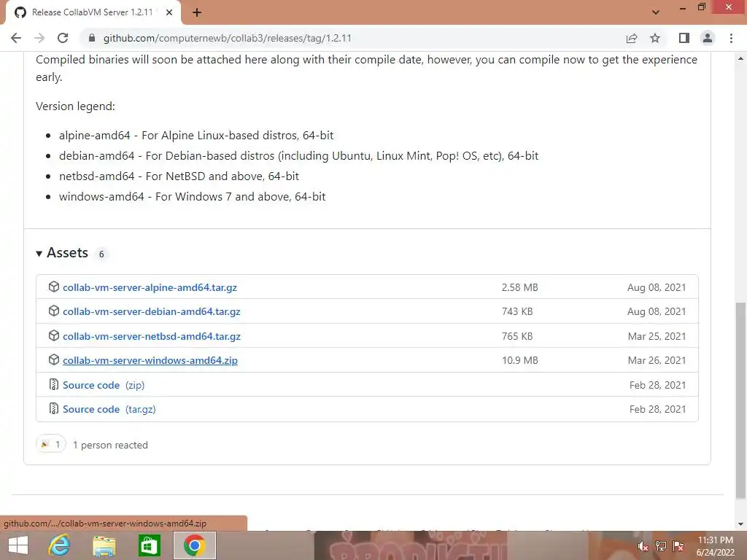Image resolution: width=747 pixels, height=560 pixels.
Task: Click the package icon for netbsd asset
Action: (x=54, y=335)
